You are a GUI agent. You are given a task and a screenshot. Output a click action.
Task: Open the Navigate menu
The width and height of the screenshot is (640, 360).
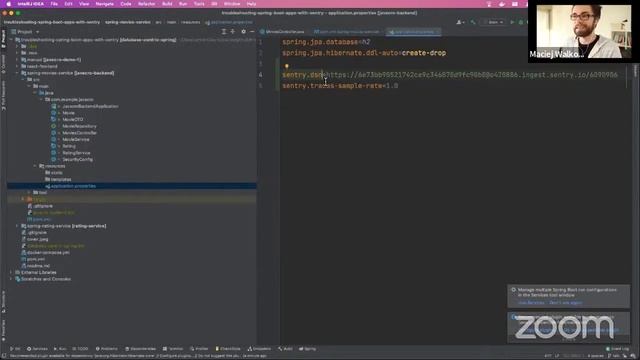tap(104, 4)
